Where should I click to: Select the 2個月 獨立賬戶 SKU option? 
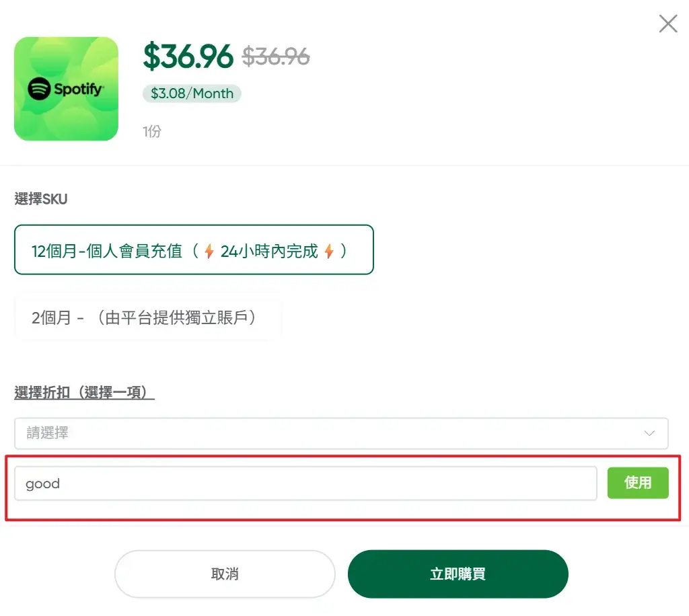147,317
